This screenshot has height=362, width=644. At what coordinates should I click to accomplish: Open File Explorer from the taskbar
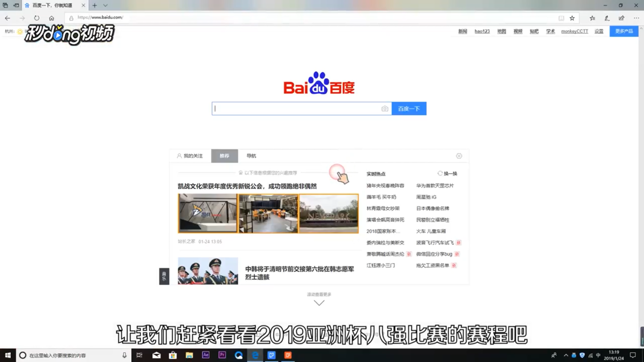pos(189,355)
